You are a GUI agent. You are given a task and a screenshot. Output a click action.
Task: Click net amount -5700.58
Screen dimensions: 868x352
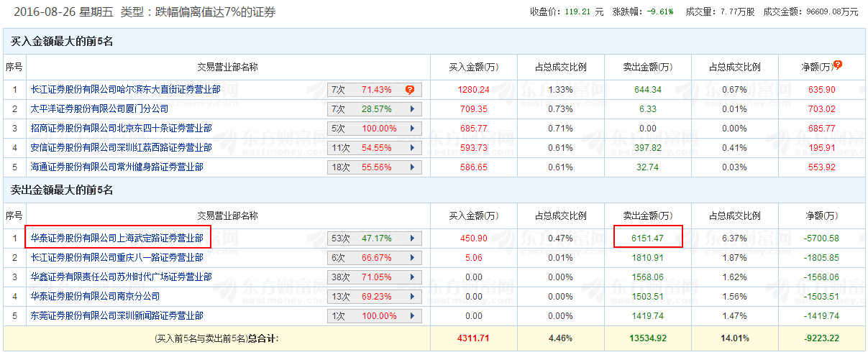[821, 238]
